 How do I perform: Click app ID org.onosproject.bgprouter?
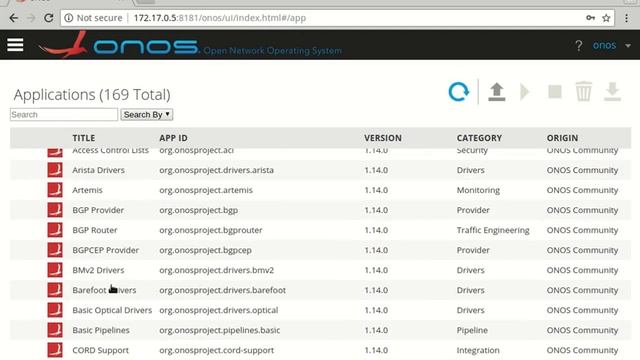(211, 230)
